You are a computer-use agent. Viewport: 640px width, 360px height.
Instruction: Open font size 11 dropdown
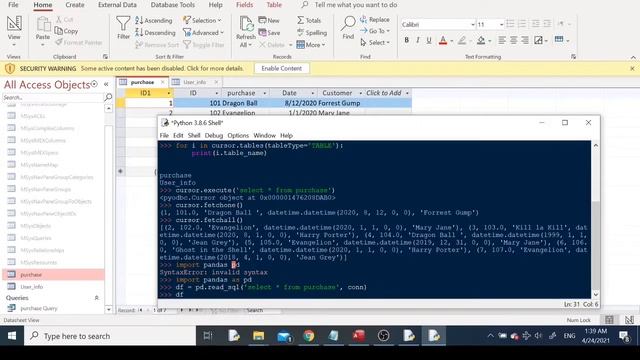pyautogui.click(x=501, y=24)
